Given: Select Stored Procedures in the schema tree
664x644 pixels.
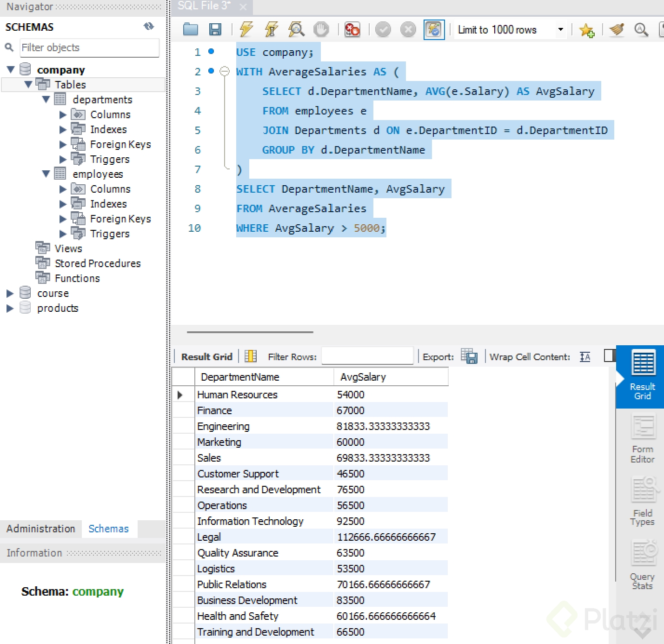Looking at the screenshot, I should point(98,263).
